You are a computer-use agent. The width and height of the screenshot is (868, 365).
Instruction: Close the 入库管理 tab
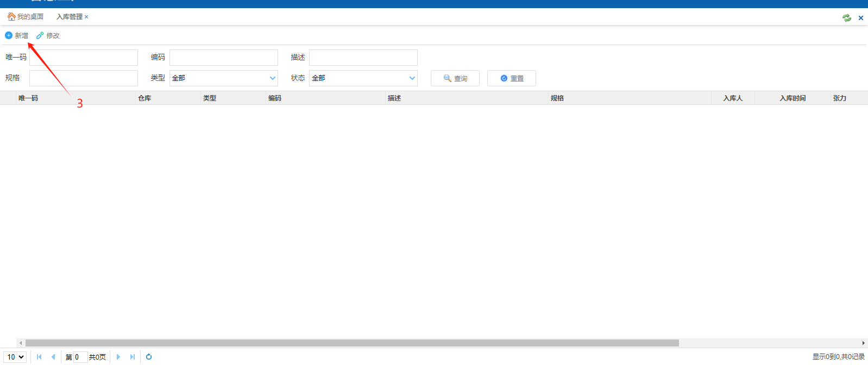(x=86, y=17)
